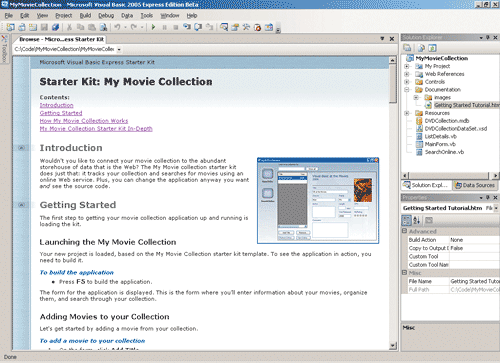
Task: Collapse the Documentation folder node
Action: [x=407, y=90]
